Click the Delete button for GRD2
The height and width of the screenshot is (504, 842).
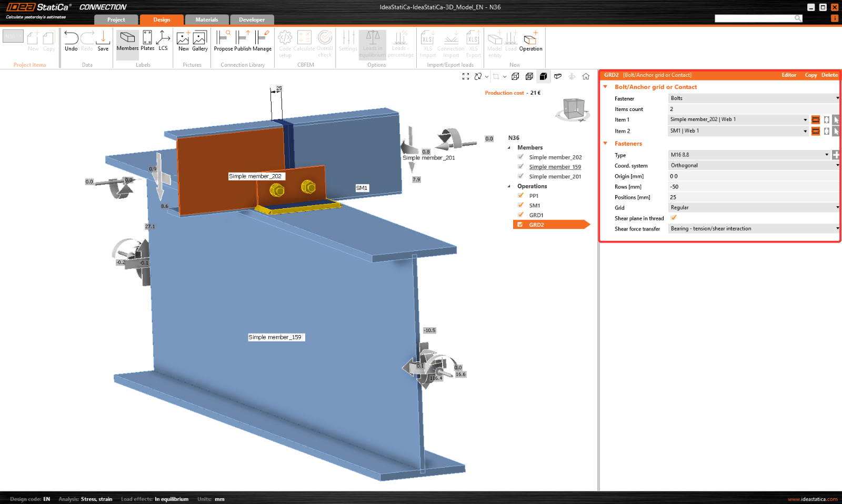click(829, 75)
